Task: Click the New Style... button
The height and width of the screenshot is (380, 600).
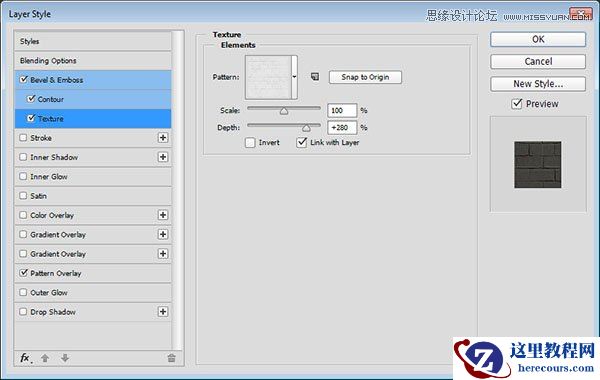Action: (x=538, y=84)
